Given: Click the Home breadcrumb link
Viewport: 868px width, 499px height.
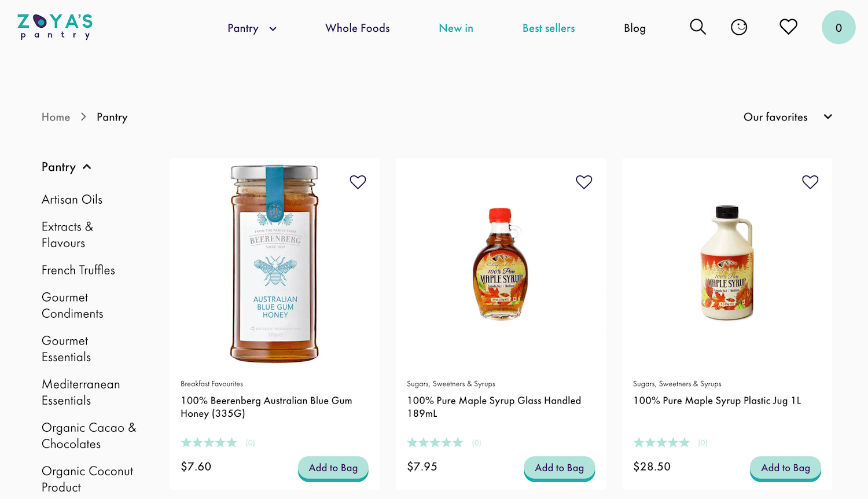Looking at the screenshot, I should click(x=56, y=117).
